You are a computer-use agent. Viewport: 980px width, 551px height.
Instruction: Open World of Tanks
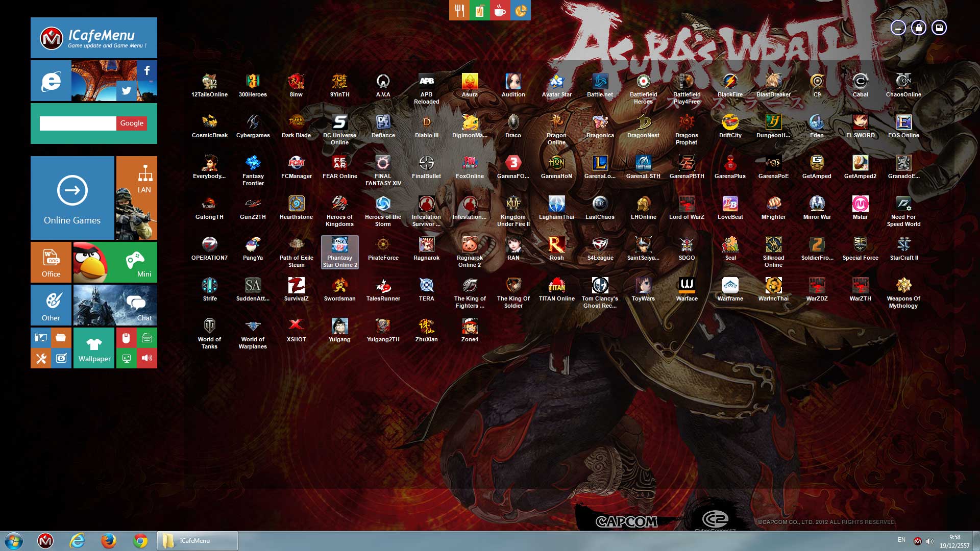[209, 334]
